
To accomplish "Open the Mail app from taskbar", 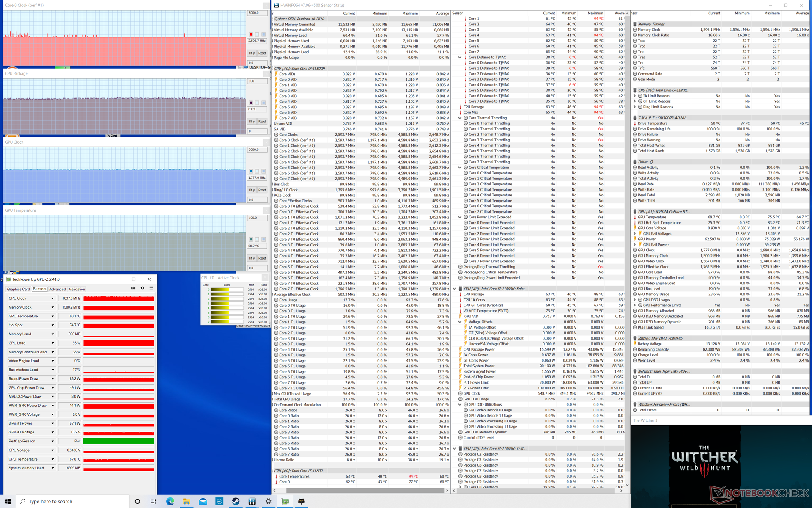I will [203, 501].
